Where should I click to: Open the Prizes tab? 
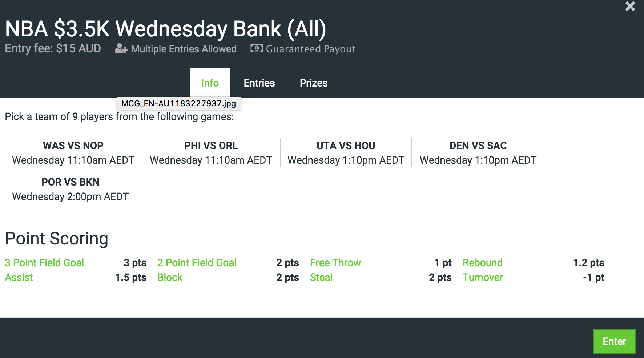pos(314,83)
